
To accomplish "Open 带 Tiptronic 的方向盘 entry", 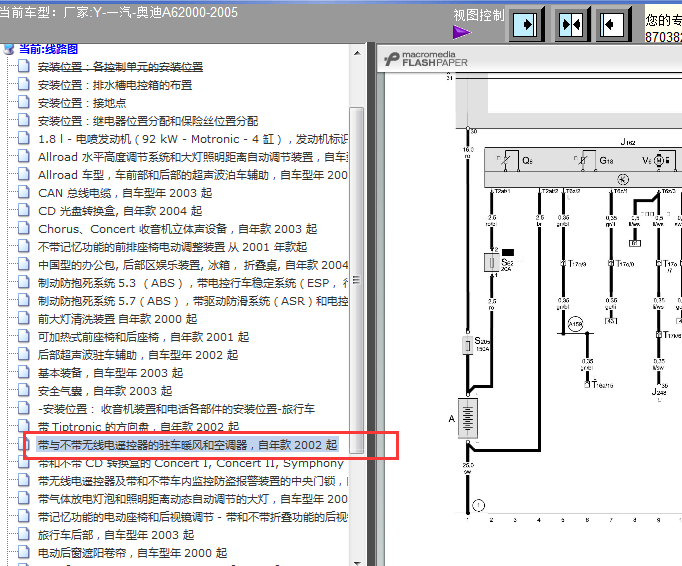I will pos(138,426).
